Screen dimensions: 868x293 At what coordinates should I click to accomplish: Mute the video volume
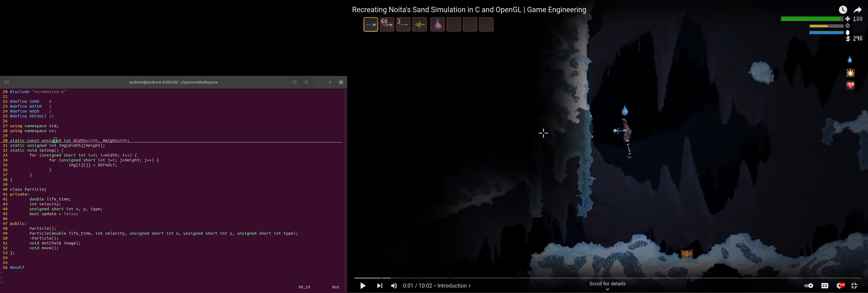point(394,286)
